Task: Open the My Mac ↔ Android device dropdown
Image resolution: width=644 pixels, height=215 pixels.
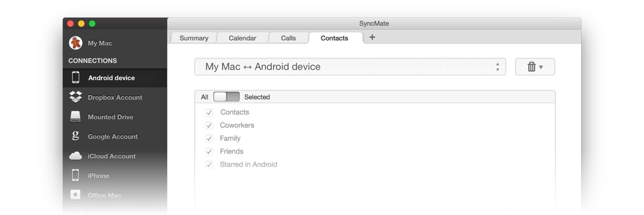Action: point(350,67)
